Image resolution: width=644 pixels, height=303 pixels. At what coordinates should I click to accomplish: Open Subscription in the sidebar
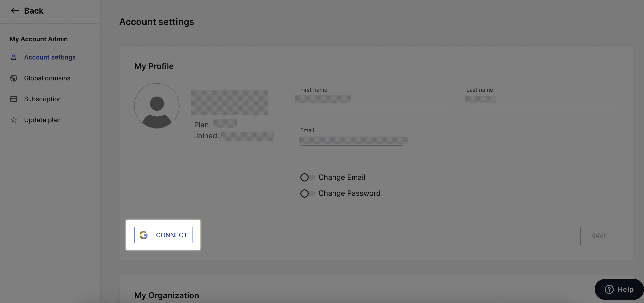click(43, 99)
